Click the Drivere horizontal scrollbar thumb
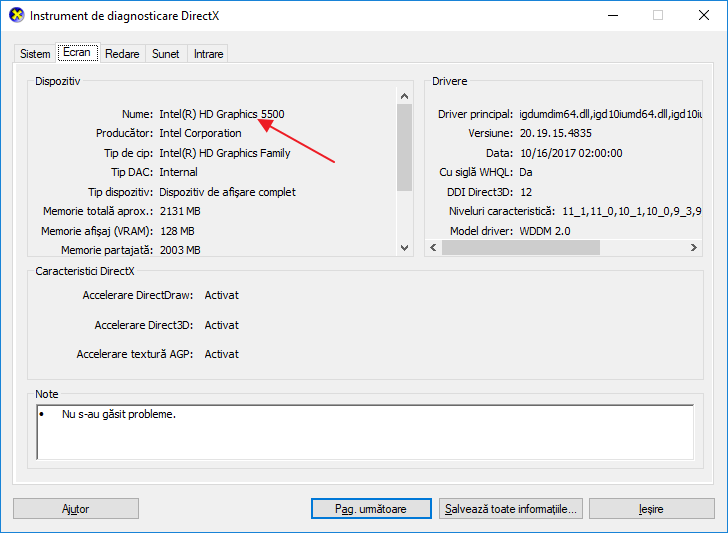 [x=521, y=247]
